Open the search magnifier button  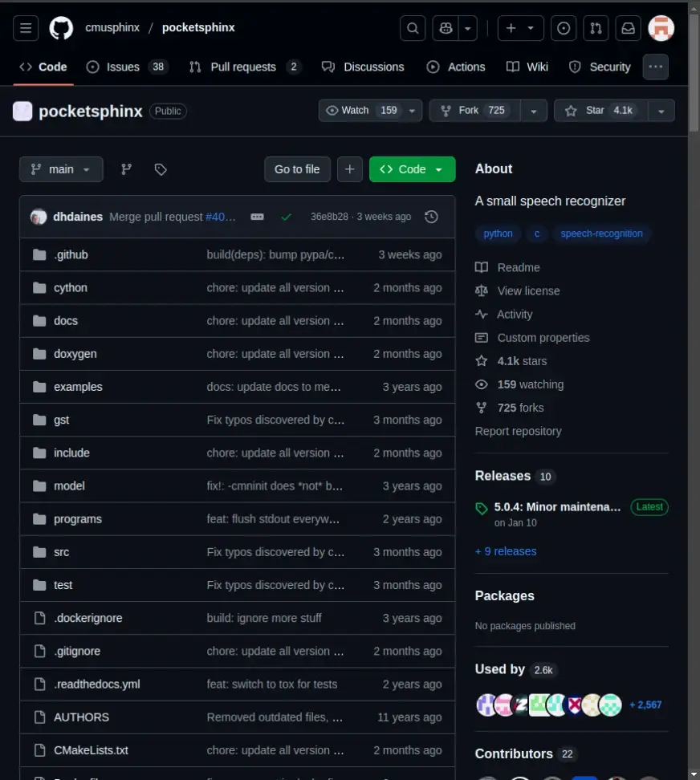click(413, 28)
